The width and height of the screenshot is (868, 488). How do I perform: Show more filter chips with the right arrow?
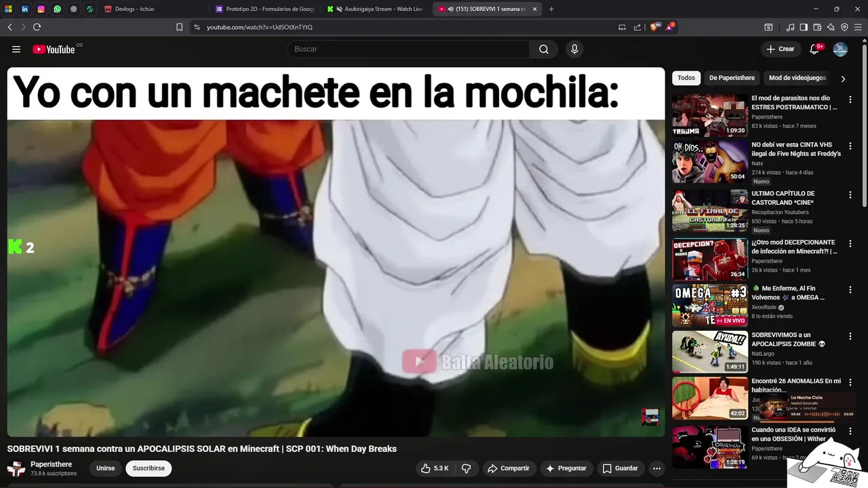click(x=843, y=79)
